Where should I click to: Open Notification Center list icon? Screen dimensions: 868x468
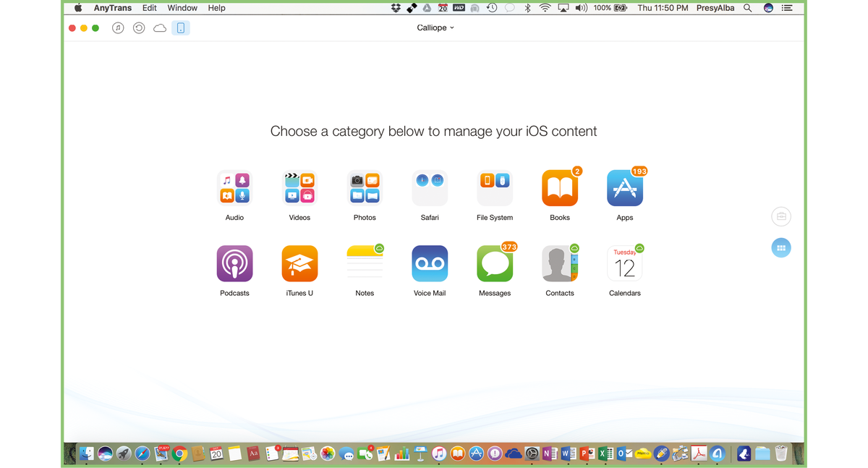point(787,8)
